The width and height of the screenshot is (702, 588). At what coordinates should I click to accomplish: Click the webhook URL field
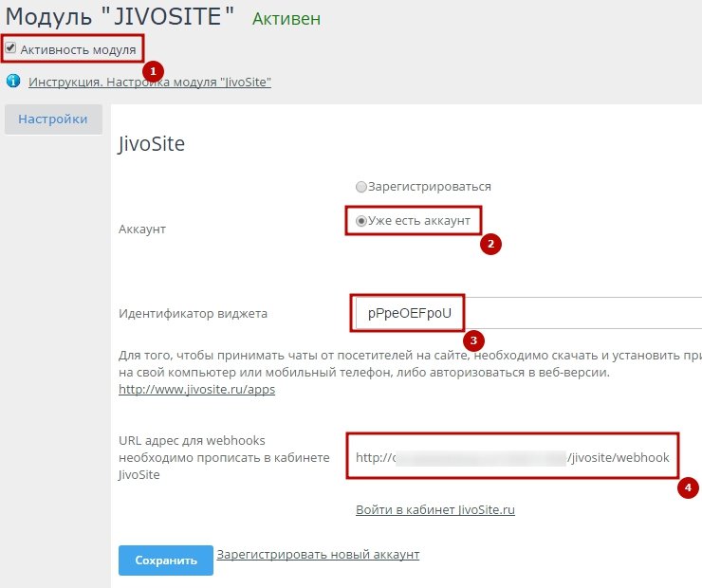coord(512,457)
